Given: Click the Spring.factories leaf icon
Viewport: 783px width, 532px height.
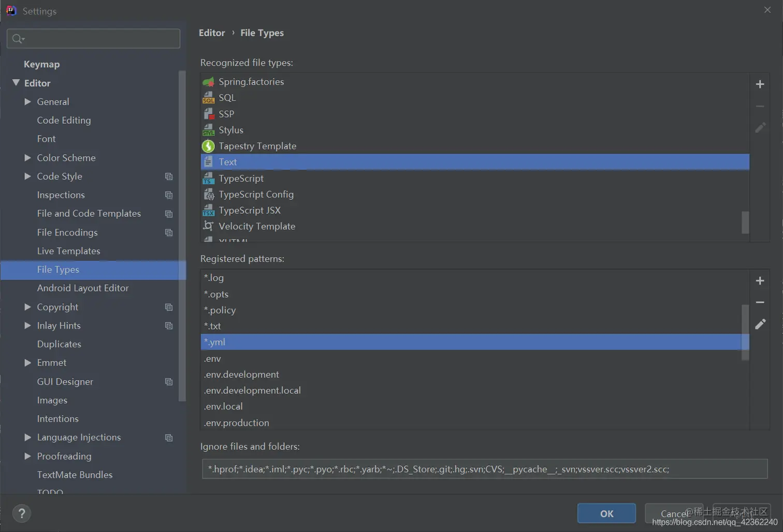Looking at the screenshot, I should point(208,81).
